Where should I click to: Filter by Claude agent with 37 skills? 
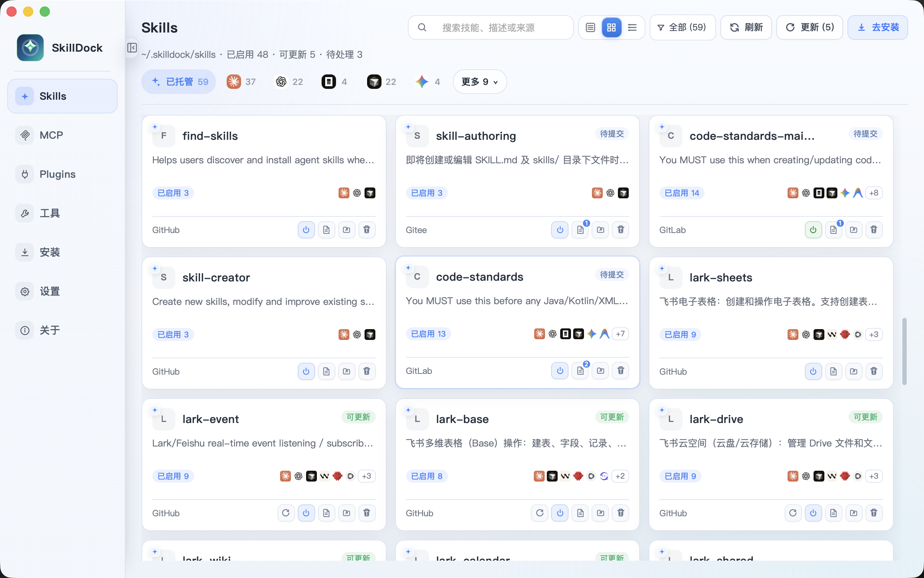pos(241,81)
